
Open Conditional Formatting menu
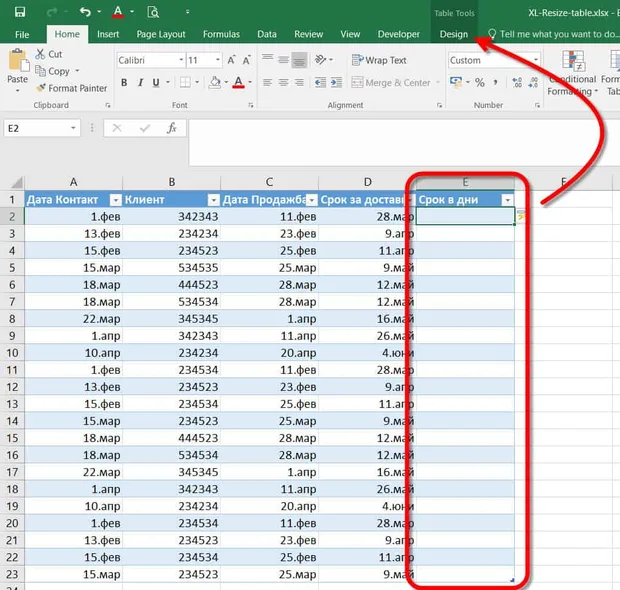coord(572,74)
